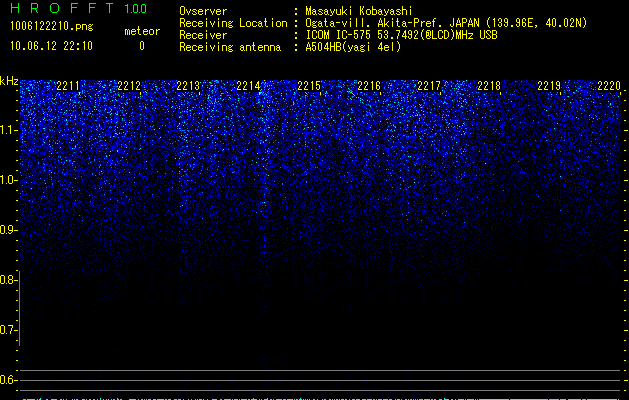
Task: Click the 1.0 frequency axis label
Action: click(8, 180)
